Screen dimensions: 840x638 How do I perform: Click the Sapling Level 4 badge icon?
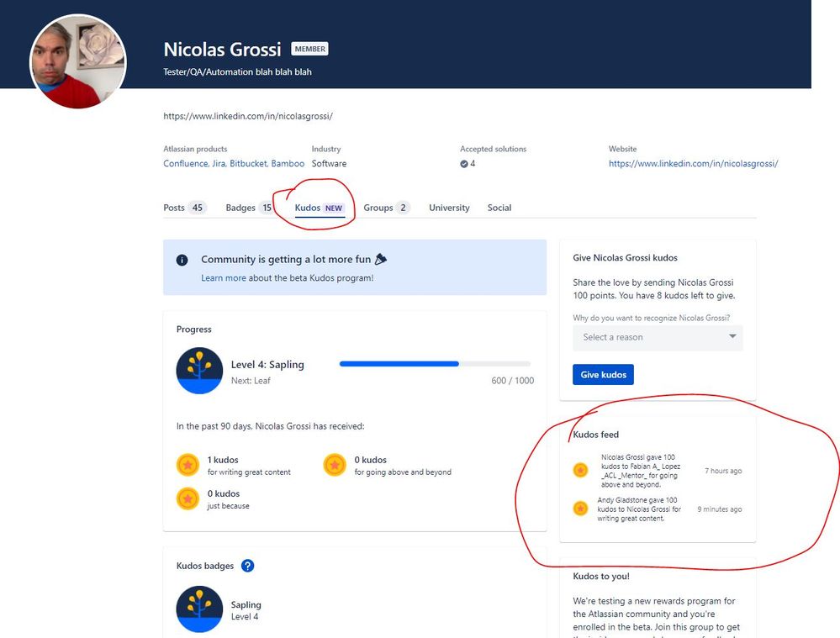(199, 609)
